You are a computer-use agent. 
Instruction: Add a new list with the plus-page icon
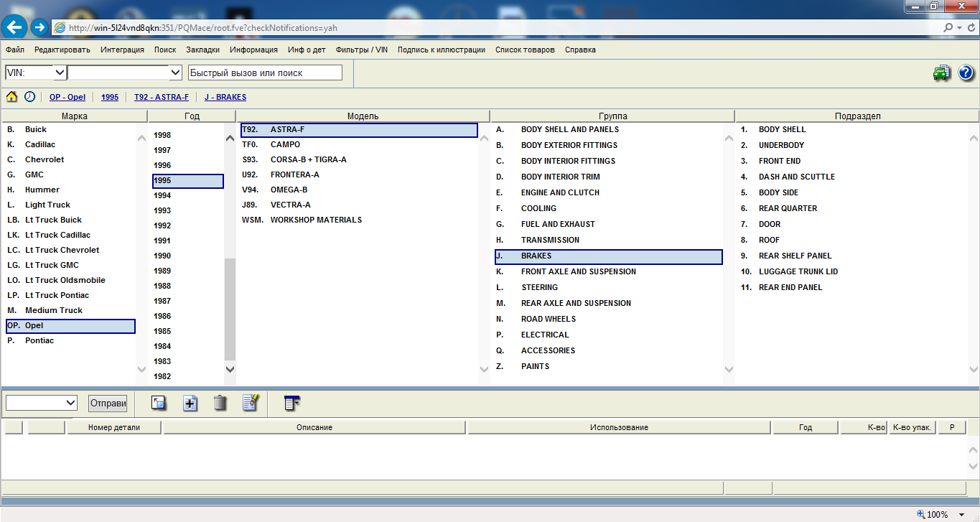point(190,403)
